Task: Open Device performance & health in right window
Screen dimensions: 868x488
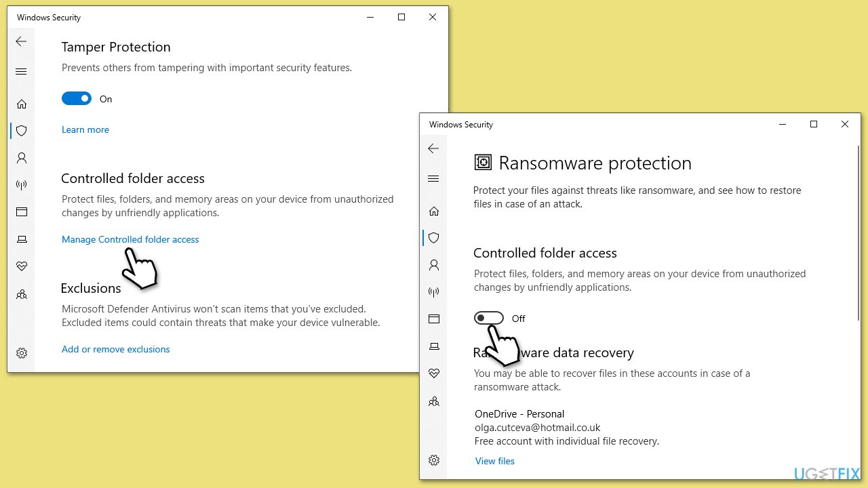Action: click(x=434, y=373)
